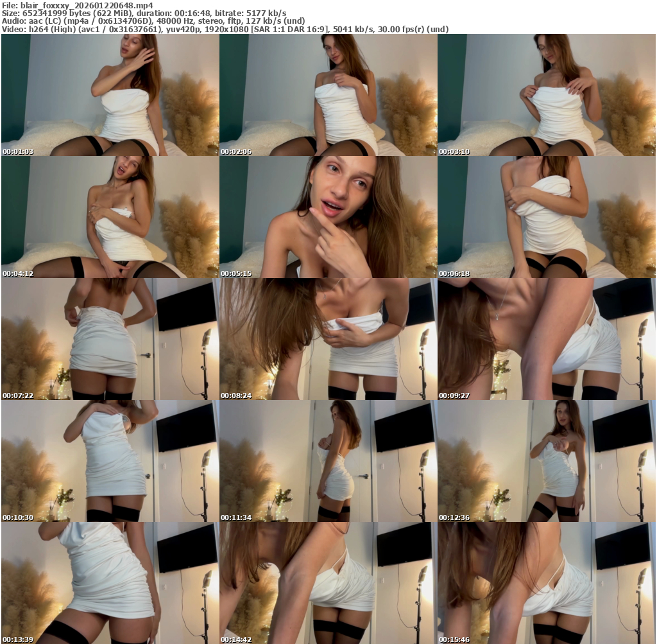Select the frame stamped 00:13:39
Image resolution: width=657 pixels, height=644 pixels.
[x=110, y=583]
